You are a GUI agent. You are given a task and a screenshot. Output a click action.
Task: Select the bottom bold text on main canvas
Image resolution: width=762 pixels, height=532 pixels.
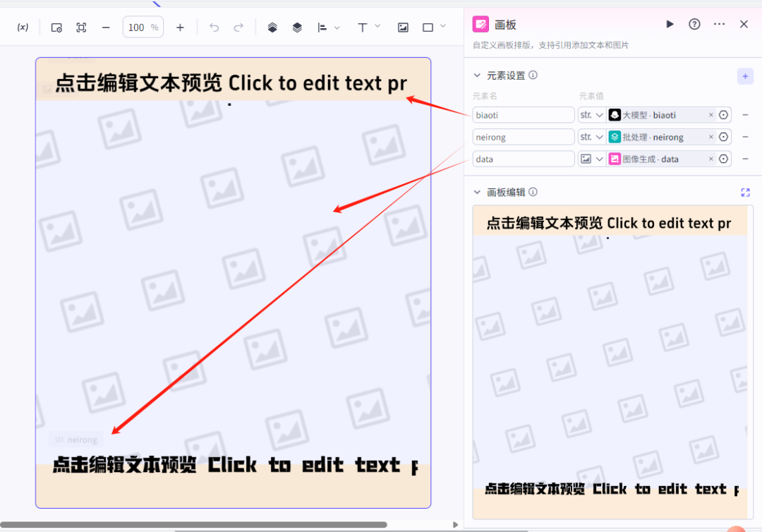click(x=235, y=465)
